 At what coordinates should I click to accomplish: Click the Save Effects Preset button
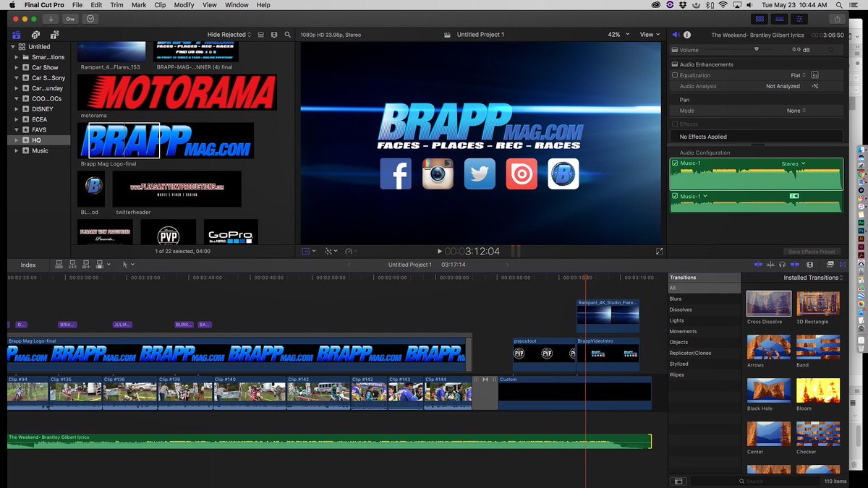812,252
